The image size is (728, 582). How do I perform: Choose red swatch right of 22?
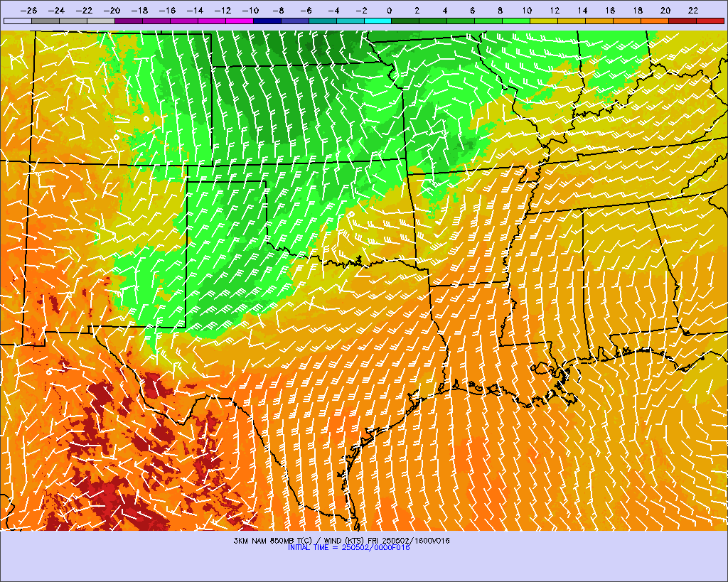[x=710, y=21]
